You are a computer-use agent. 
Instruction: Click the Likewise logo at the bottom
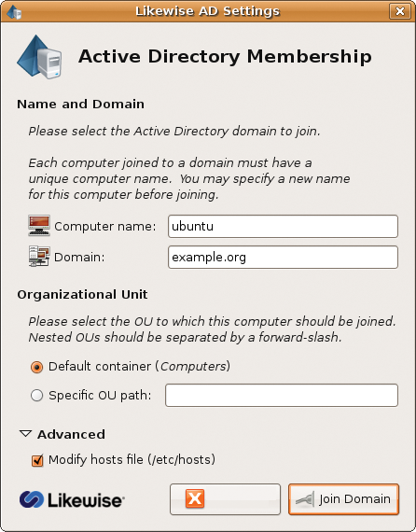pos(72,499)
